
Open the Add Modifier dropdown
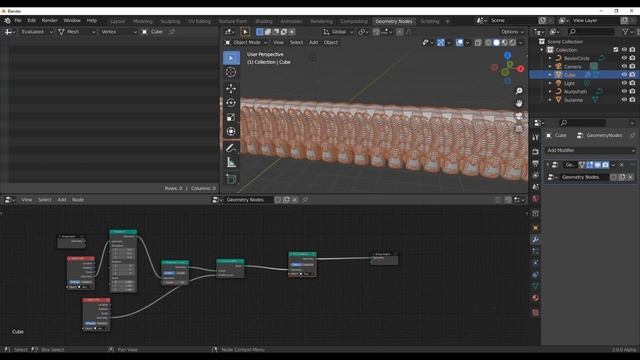[x=591, y=150]
